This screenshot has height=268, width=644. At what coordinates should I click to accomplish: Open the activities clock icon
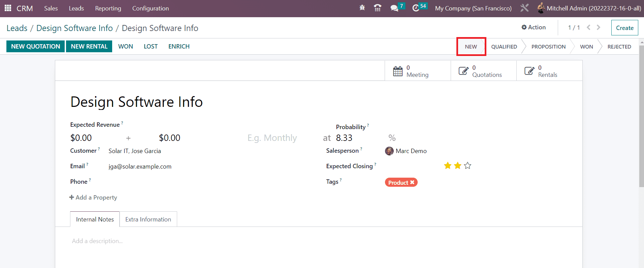pos(416,8)
